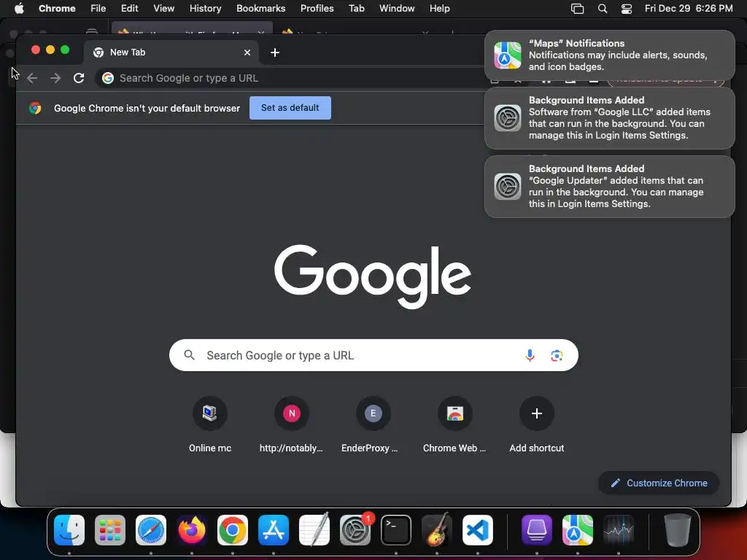Click the date and time in menu bar
Image resolution: width=747 pixels, height=560 pixels.
pyautogui.click(x=689, y=9)
